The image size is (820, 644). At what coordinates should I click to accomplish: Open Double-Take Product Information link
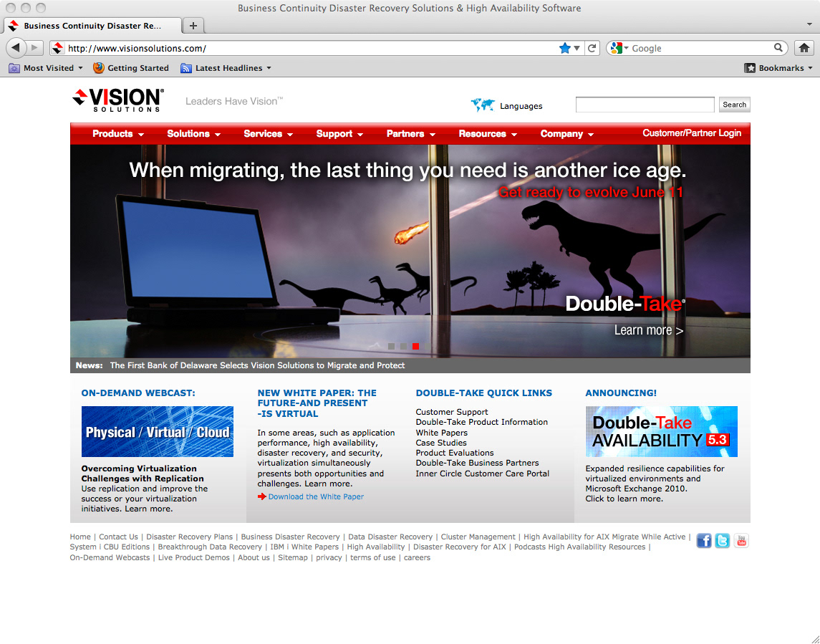tap(482, 422)
